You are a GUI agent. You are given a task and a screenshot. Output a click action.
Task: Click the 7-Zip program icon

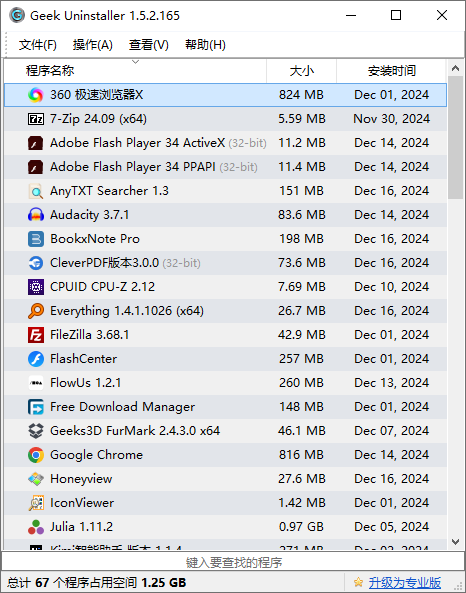click(x=36, y=119)
